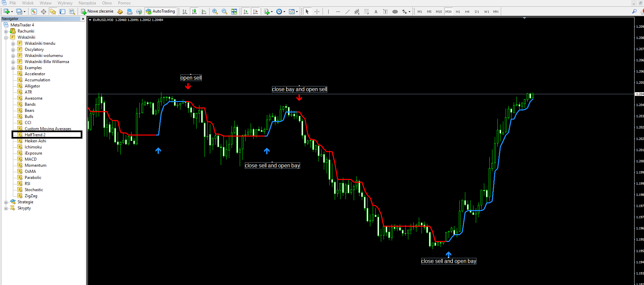This screenshot has width=644, height=285.
Task: Open the Terminal window icon
Action: point(62,12)
